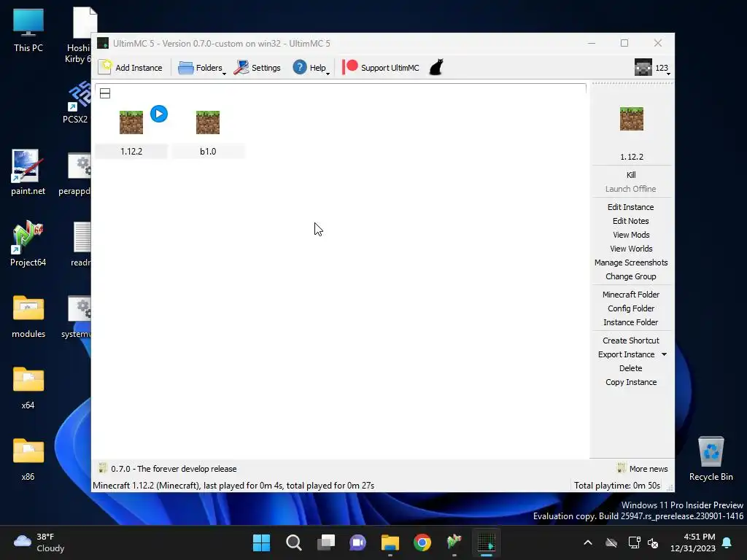The height and width of the screenshot is (560, 747).
Task: Click Copy Instance
Action: [631, 382]
